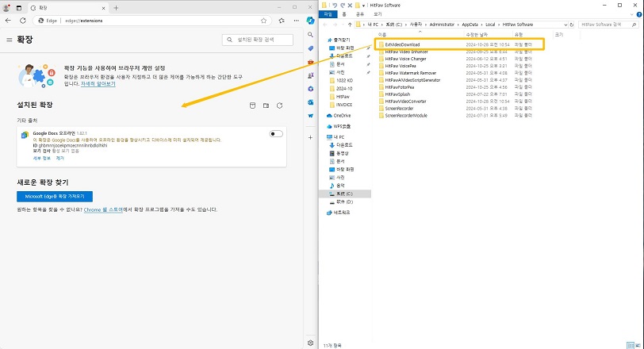Image resolution: width=644 pixels, height=349 pixels.
Task: Click 제거 link for Google Docs extension
Action: coord(60,158)
